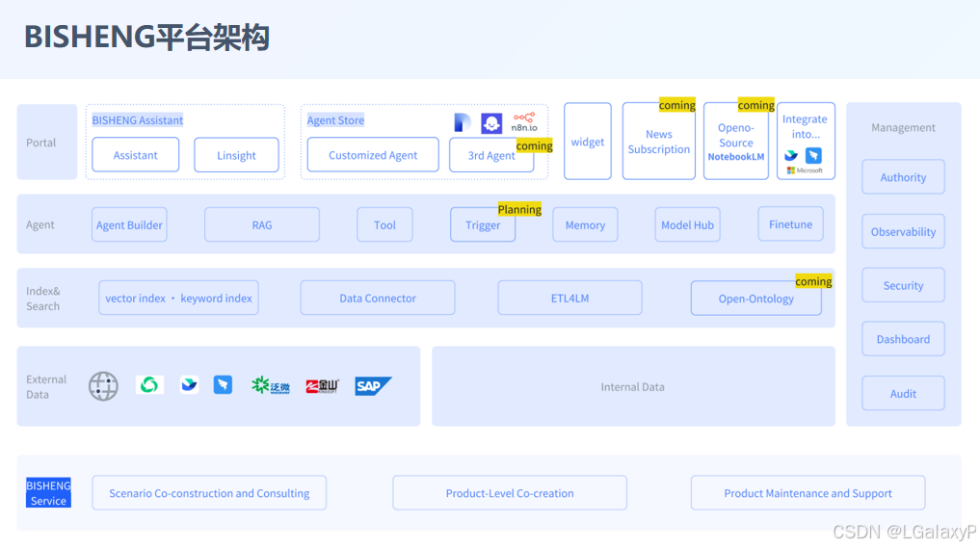Image resolution: width=980 pixels, height=549 pixels.
Task: Click the Portal row label
Action: [x=40, y=143]
